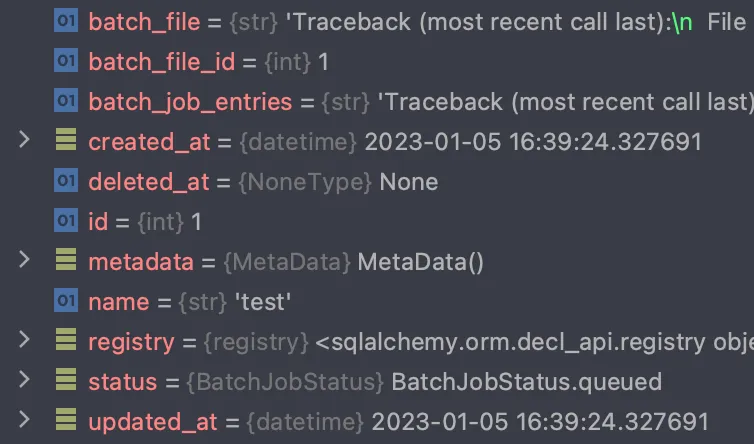
Task: Expand the created_at datetime node
Action: pos(24,140)
